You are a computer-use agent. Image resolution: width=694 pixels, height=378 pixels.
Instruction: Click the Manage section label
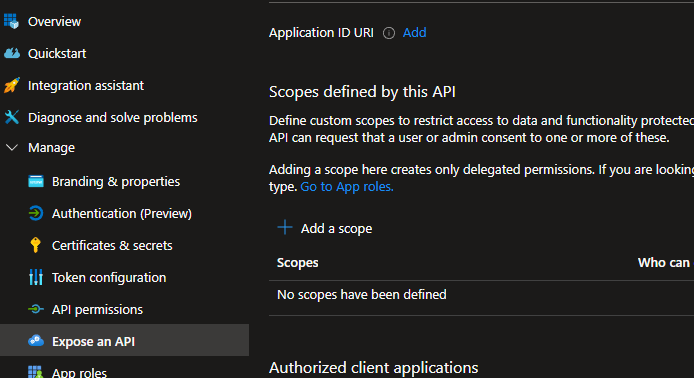(x=51, y=148)
